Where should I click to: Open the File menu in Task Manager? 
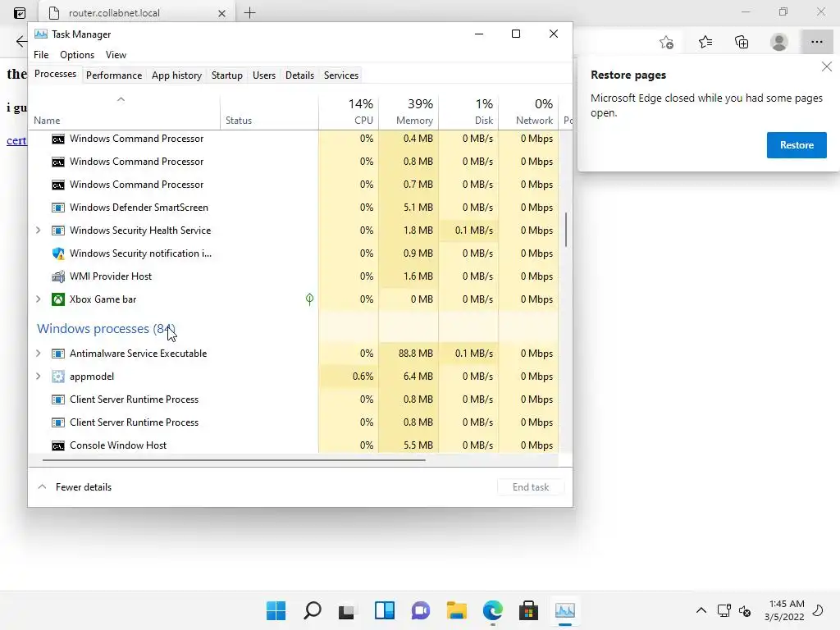(x=41, y=55)
